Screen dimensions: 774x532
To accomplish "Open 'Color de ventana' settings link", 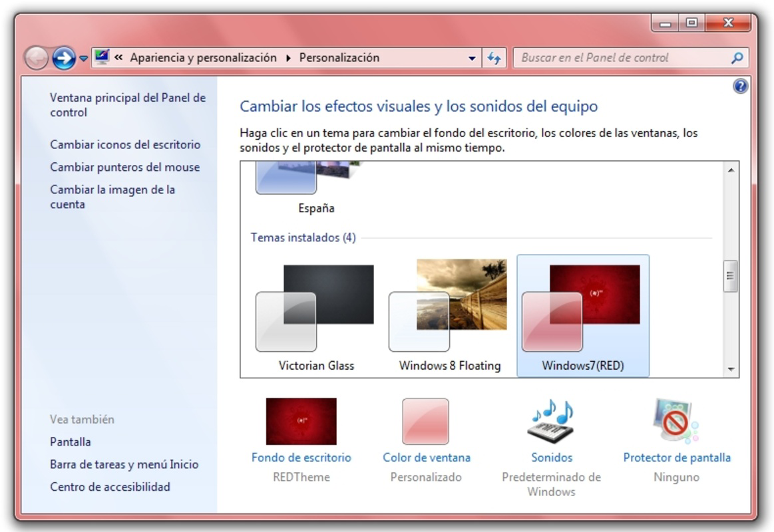I will coord(427,458).
